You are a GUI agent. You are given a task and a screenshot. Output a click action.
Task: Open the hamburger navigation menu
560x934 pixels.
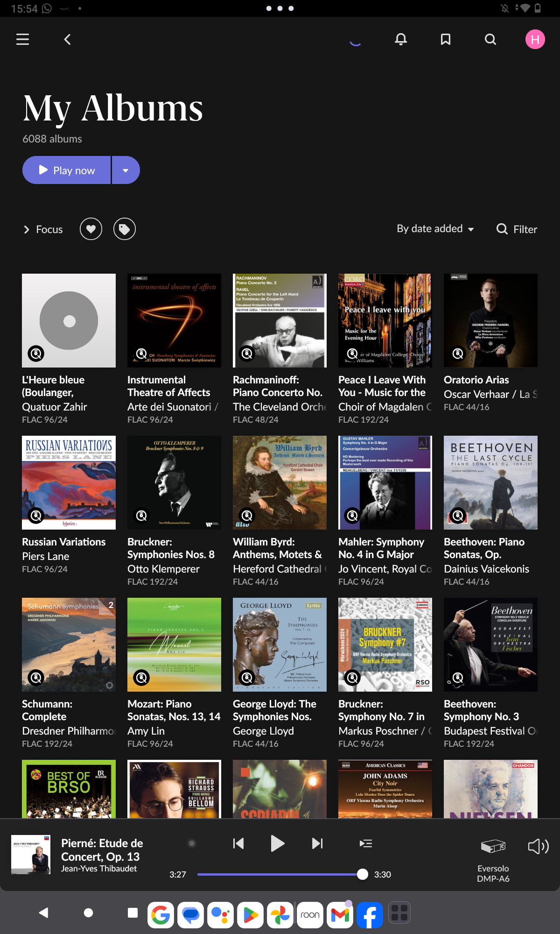[x=22, y=39]
